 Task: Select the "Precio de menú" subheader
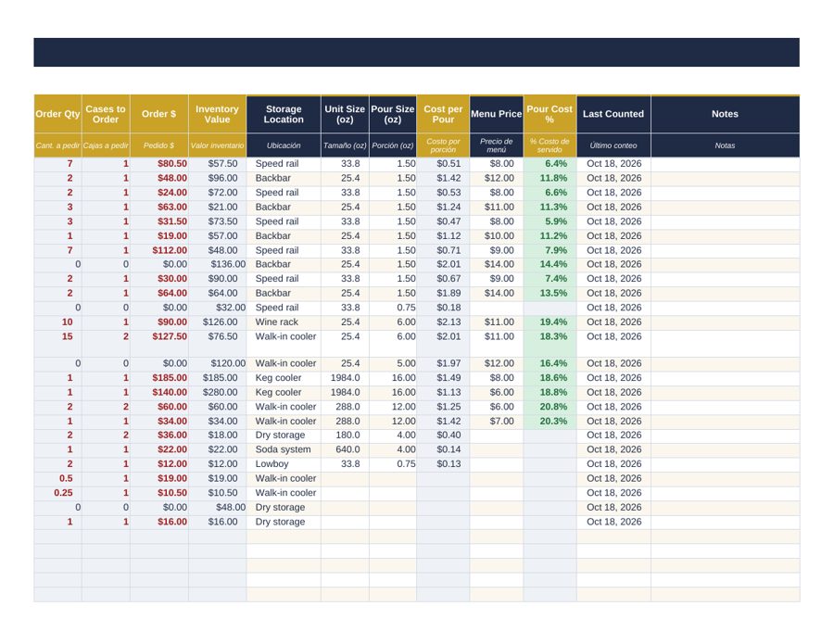(x=497, y=145)
